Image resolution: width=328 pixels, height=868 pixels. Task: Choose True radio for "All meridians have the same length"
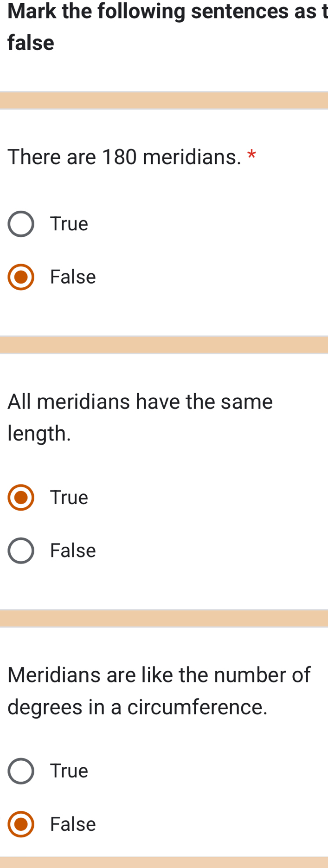21,498
